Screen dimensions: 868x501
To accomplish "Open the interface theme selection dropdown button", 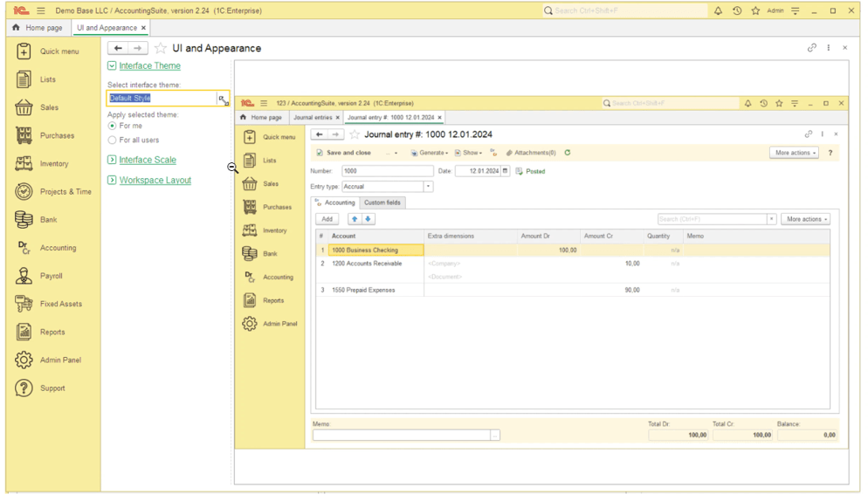I will 223,100.
